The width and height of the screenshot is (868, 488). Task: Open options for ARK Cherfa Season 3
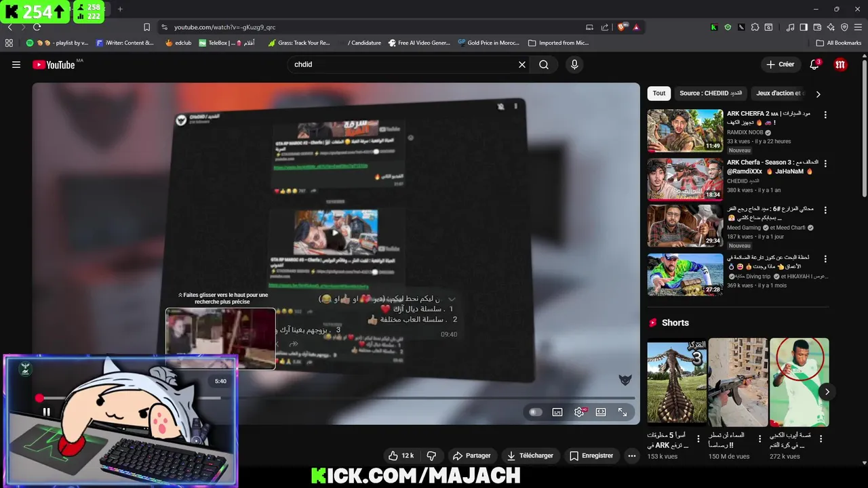point(825,164)
